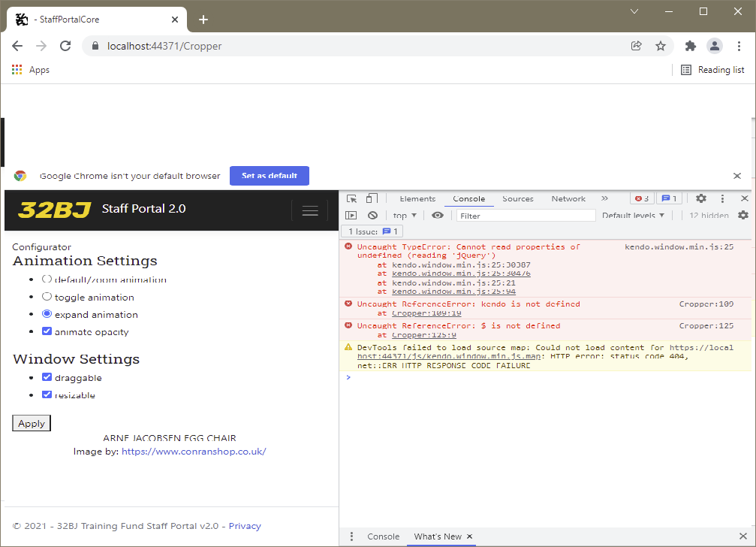Open DevTools settings gear icon

click(x=700, y=199)
